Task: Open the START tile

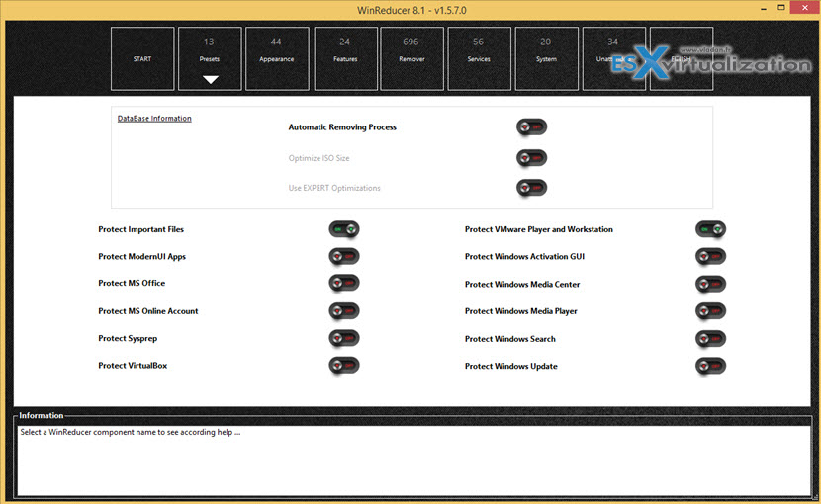Action: [x=142, y=58]
